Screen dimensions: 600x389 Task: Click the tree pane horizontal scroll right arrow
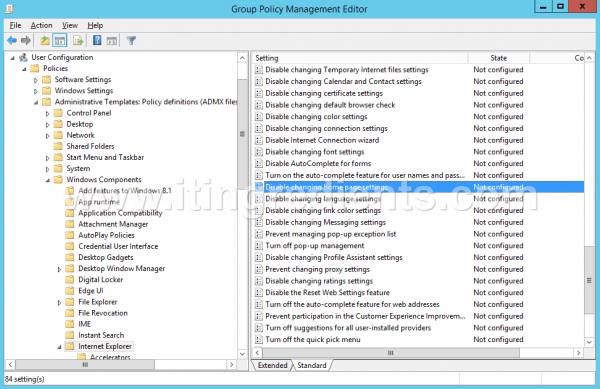[231, 365]
